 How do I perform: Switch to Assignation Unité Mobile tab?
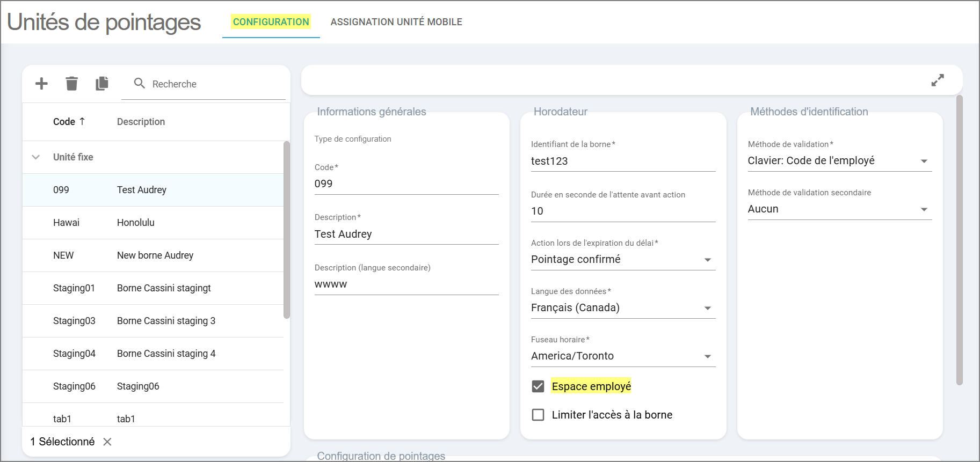point(396,22)
